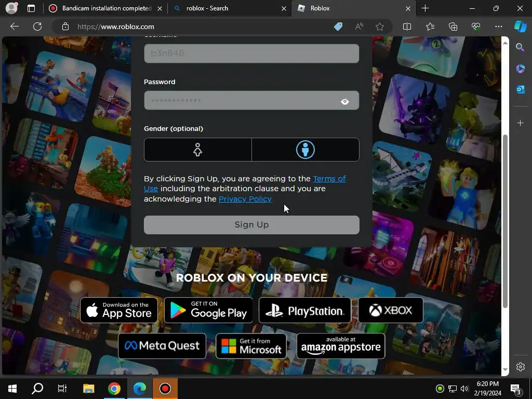Viewport: 532px width, 399px height.
Task: Close the Roblox tab
Action: tap(408, 8)
